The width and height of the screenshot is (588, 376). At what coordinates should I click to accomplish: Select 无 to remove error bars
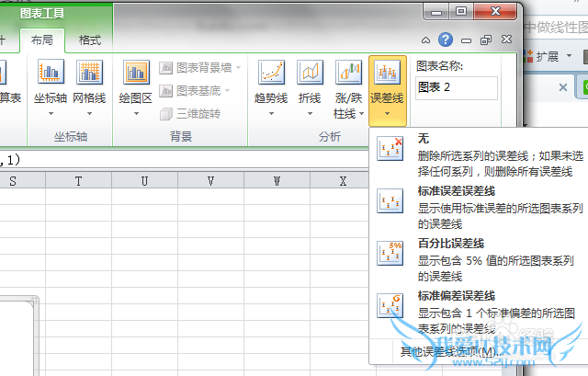pos(481,154)
